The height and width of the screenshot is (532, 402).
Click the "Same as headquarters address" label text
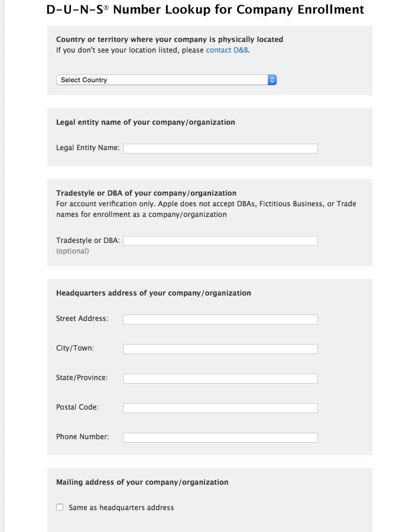[121, 508]
